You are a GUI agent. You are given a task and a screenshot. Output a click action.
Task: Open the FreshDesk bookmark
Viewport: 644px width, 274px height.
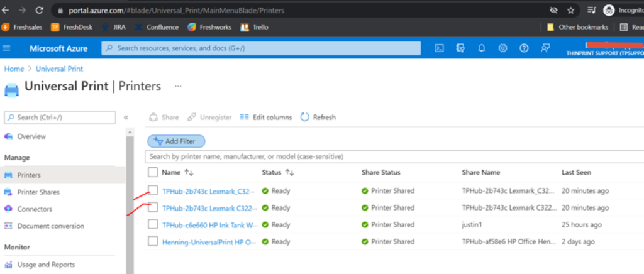72,27
